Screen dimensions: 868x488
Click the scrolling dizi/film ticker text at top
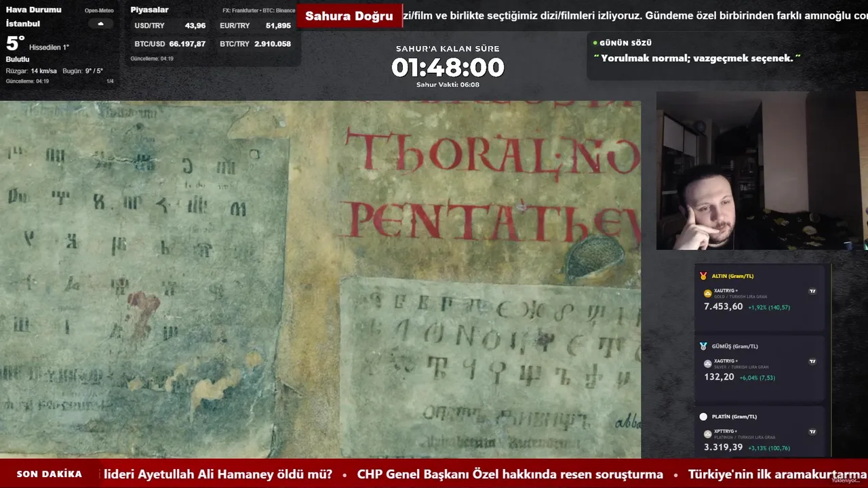click(x=635, y=16)
